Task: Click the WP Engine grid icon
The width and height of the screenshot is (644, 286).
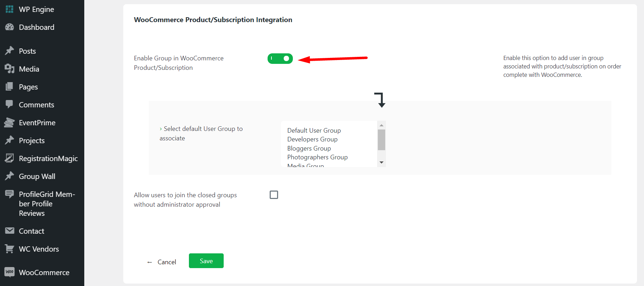Action: [x=9, y=9]
